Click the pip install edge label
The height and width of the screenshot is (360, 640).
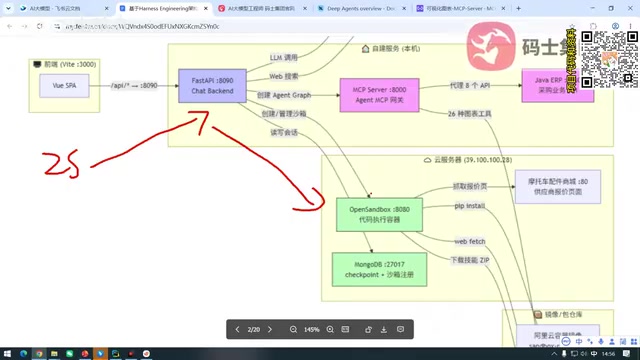(470, 206)
